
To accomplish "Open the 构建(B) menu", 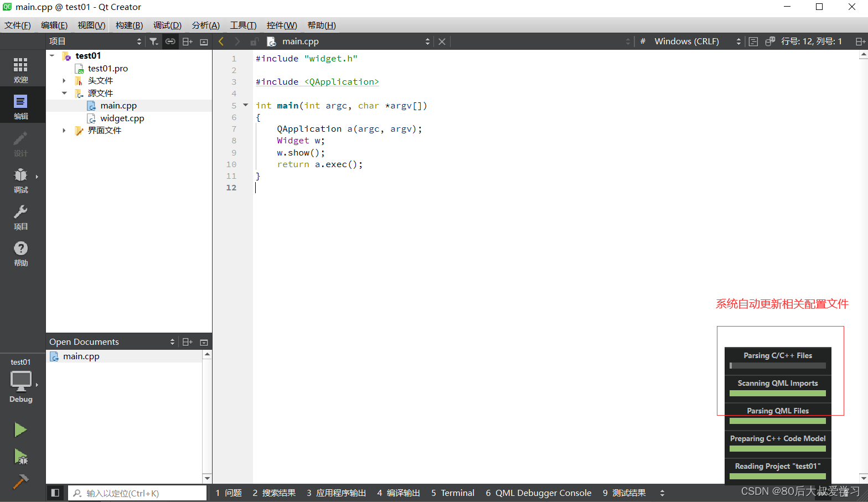I will (129, 25).
